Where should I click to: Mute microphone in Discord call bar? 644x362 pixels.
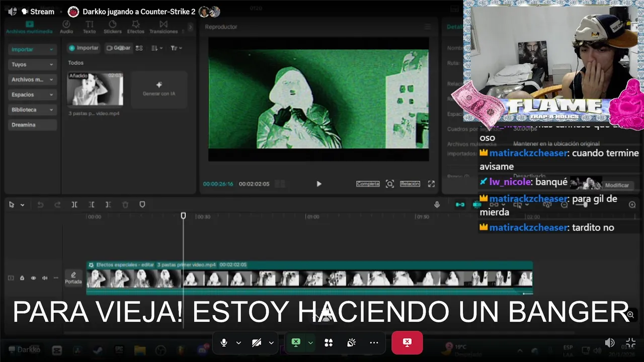coord(224,342)
